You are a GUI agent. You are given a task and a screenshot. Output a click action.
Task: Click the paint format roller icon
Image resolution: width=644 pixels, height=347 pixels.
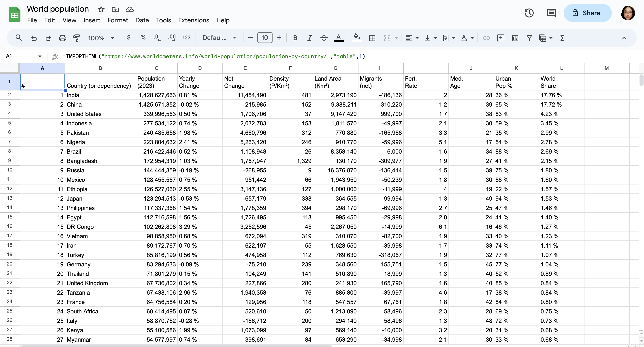pos(77,38)
